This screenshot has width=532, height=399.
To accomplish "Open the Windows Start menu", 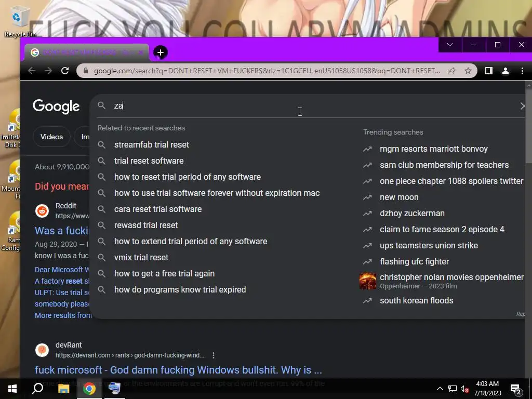I will pos(12,389).
